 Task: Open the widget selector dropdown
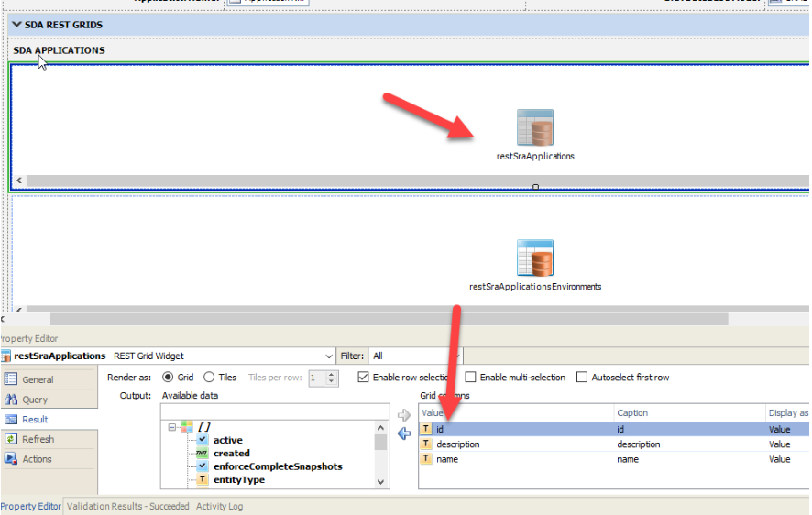tap(328, 356)
